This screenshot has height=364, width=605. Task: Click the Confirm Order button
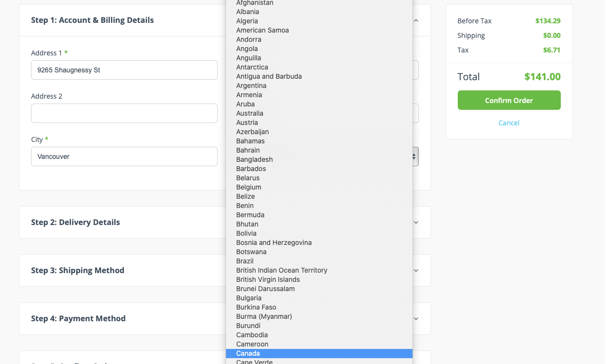click(x=509, y=100)
